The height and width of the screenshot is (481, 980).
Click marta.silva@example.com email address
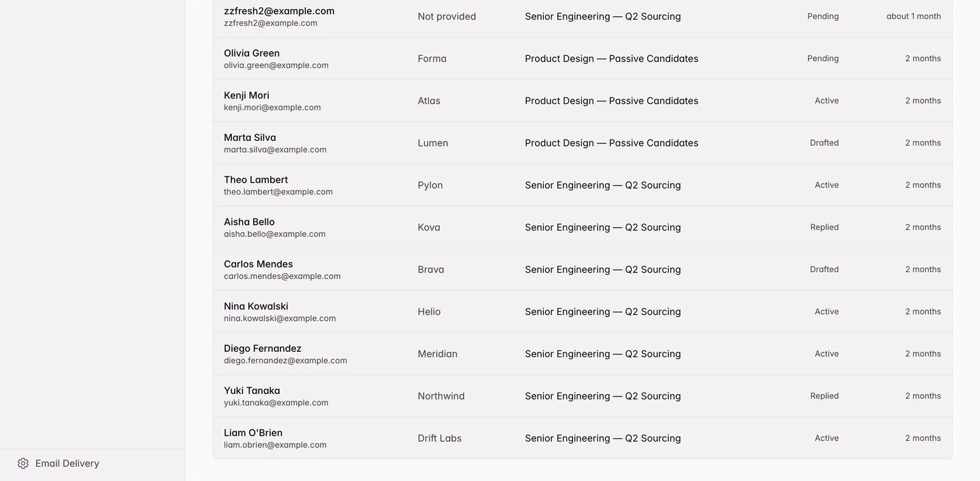click(x=275, y=150)
